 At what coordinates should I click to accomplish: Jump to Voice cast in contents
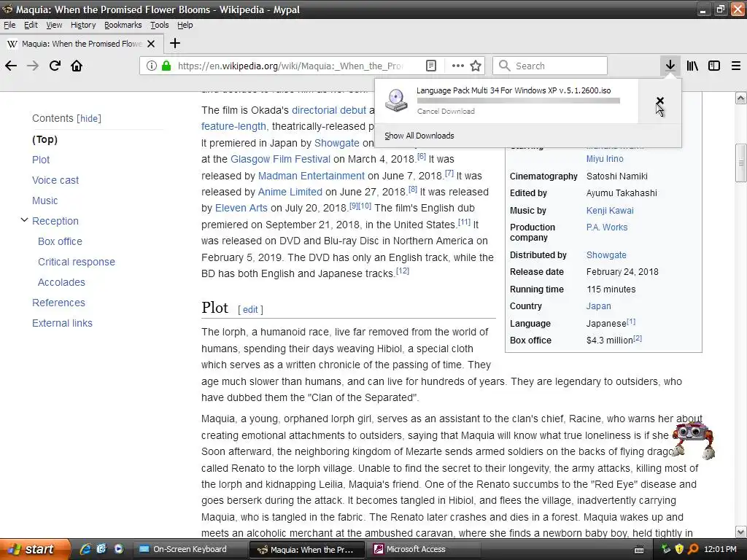pyautogui.click(x=55, y=181)
